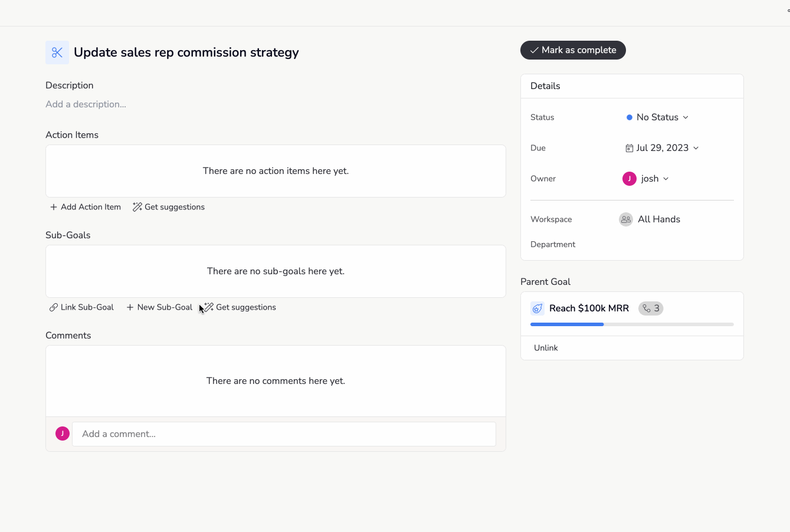Click Add Action Item
Screen dimensions: 790x532
point(86,207)
